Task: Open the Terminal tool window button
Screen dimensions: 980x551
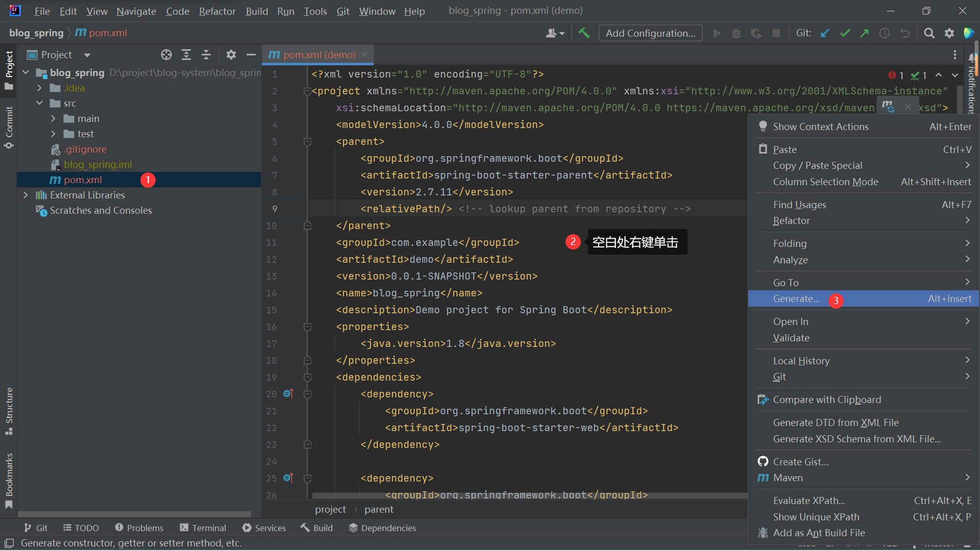Action: click(203, 528)
